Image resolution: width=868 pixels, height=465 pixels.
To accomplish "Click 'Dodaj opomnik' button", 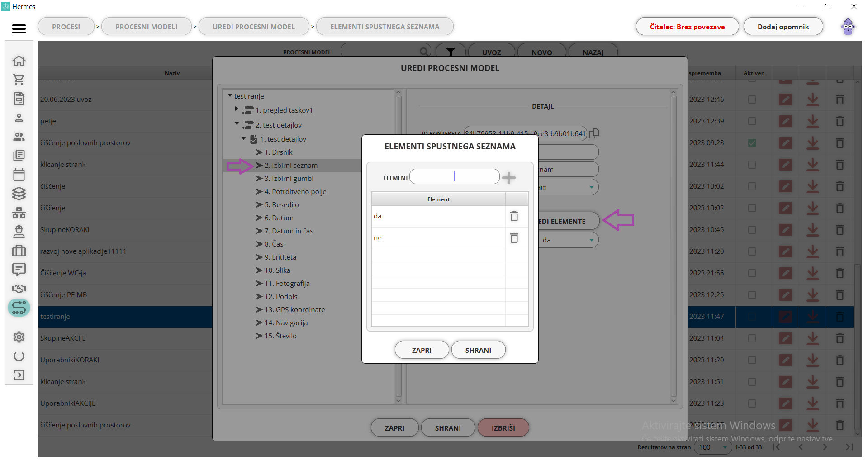I will [783, 27].
